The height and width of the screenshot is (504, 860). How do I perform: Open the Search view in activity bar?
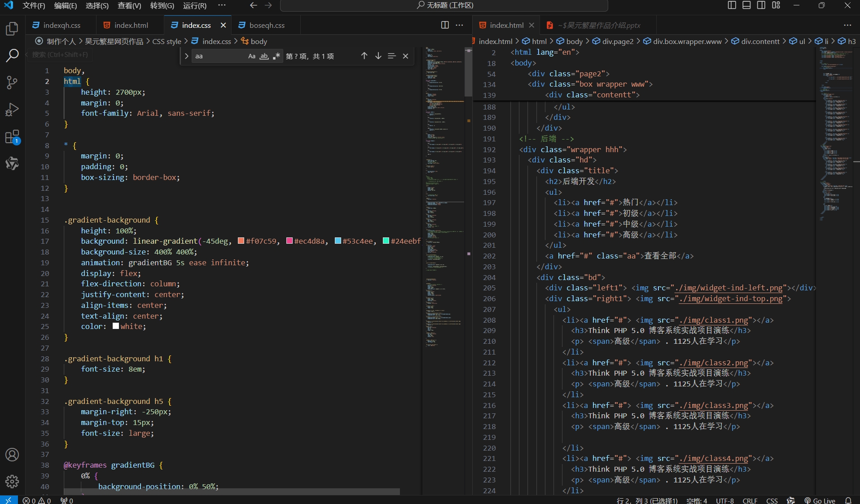[12, 56]
